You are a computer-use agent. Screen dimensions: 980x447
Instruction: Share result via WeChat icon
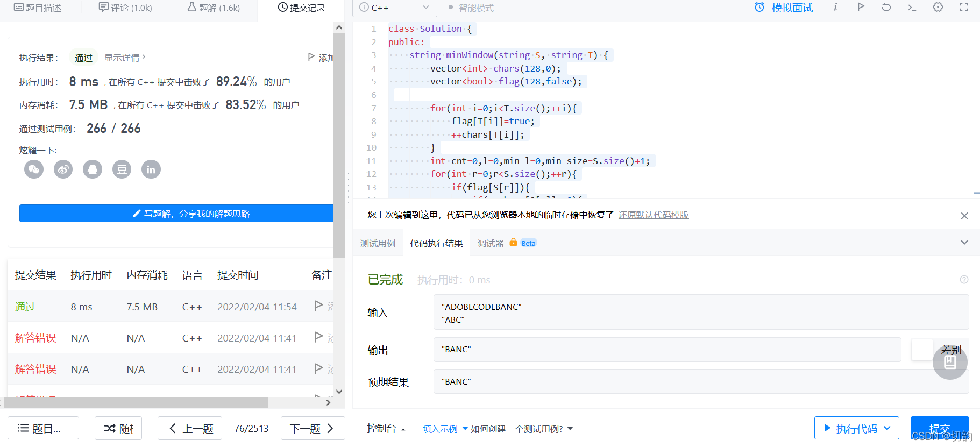[x=34, y=169]
